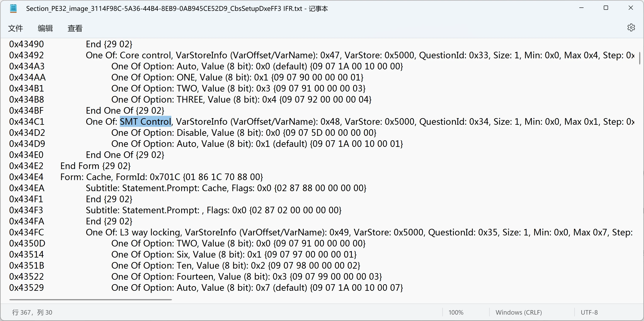Click the 'One Of Option: Fourteen' line
644x321 pixels.
pyautogui.click(x=246, y=277)
